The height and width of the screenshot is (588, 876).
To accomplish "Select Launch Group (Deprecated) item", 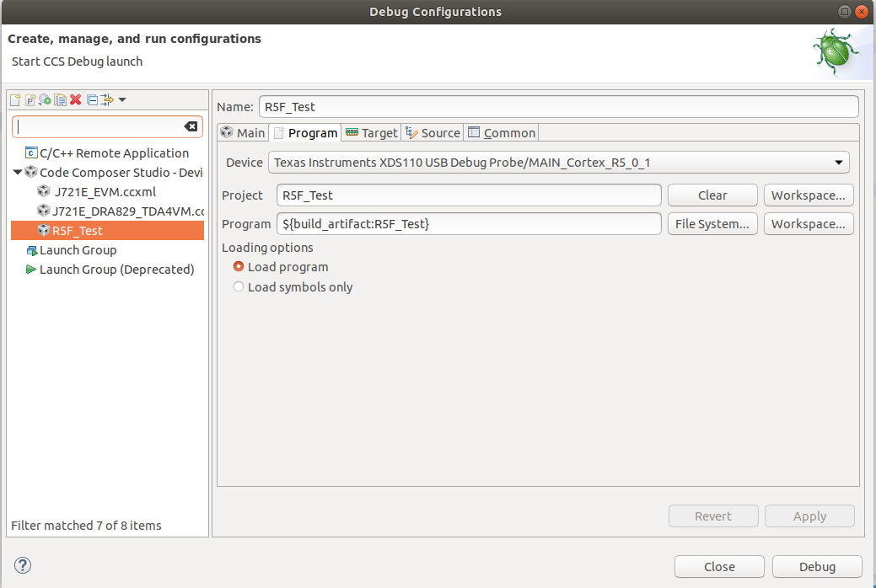I will (116, 270).
